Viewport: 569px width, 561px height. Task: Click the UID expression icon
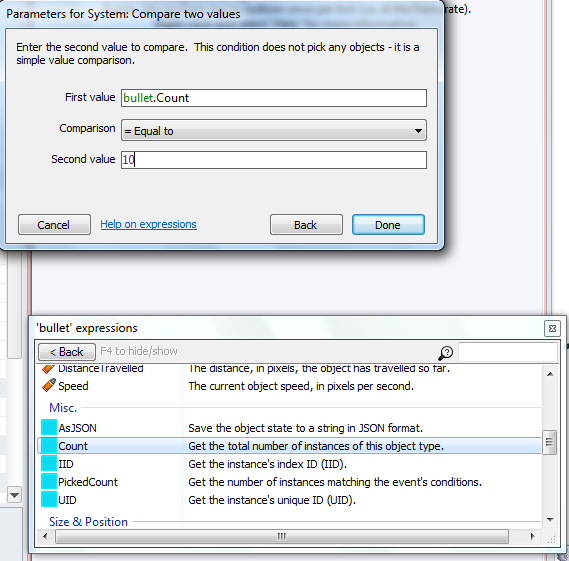click(49, 500)
